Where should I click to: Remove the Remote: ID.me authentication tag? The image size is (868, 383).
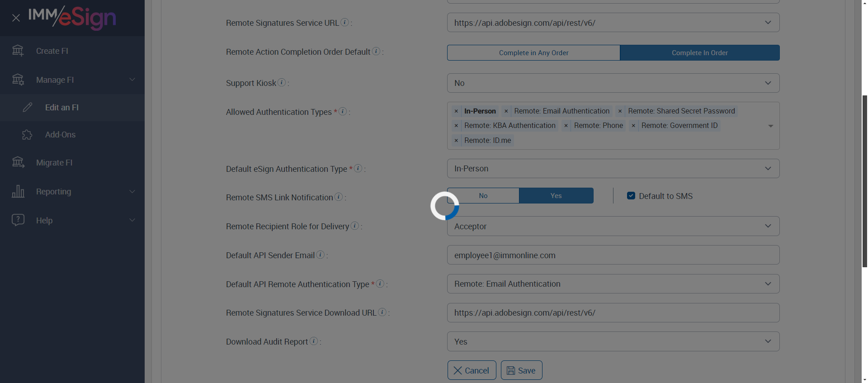[x=456, y=141]
